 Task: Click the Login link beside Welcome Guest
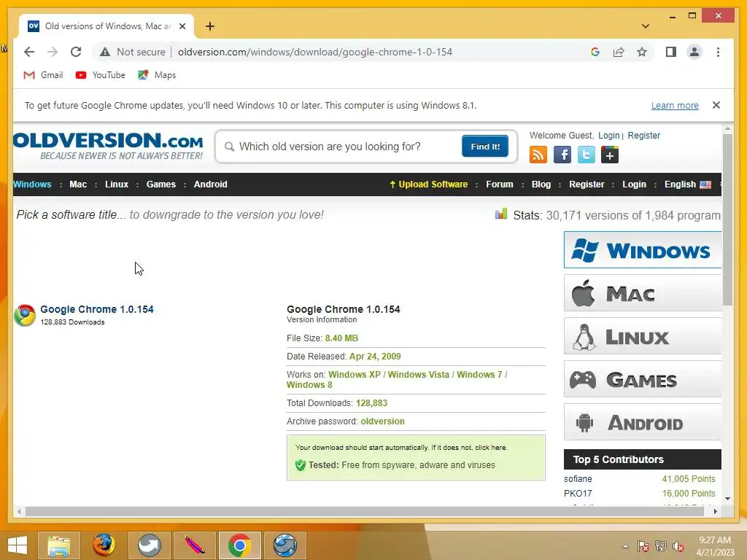[609, 135]
